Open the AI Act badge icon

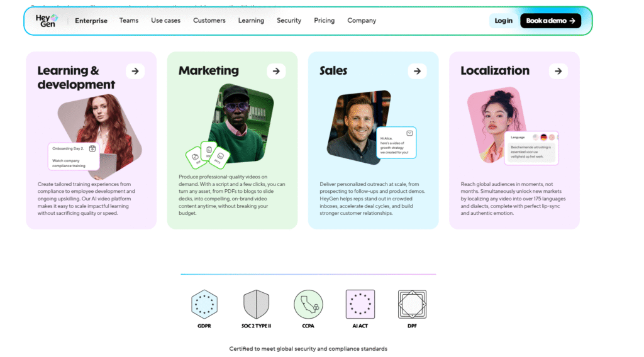point(360,304)
